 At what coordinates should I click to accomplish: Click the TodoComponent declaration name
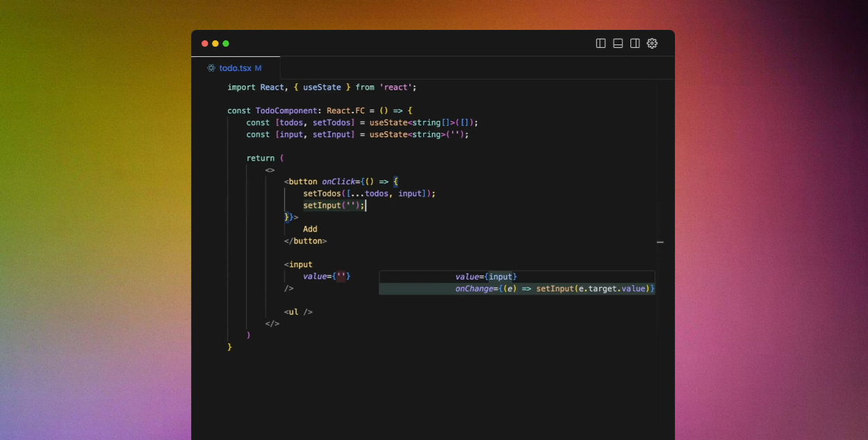pyautogui.click(x=286, y=111)
